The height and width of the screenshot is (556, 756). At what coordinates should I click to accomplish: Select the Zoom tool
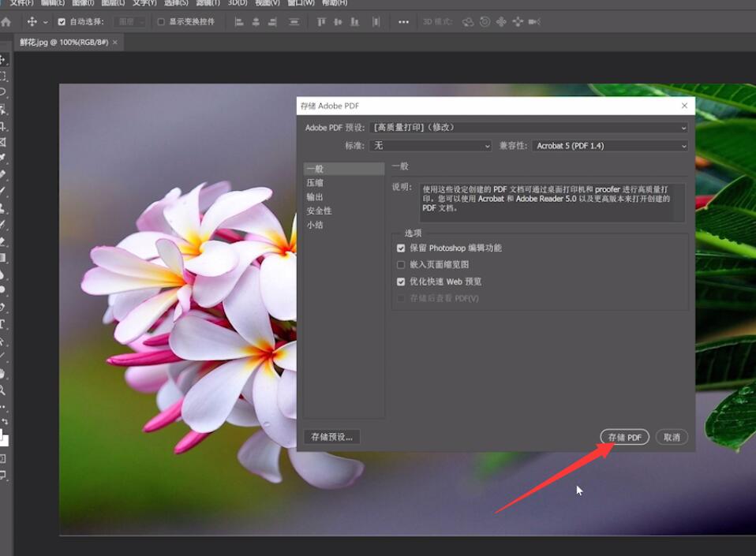click(x=3, y=390)
